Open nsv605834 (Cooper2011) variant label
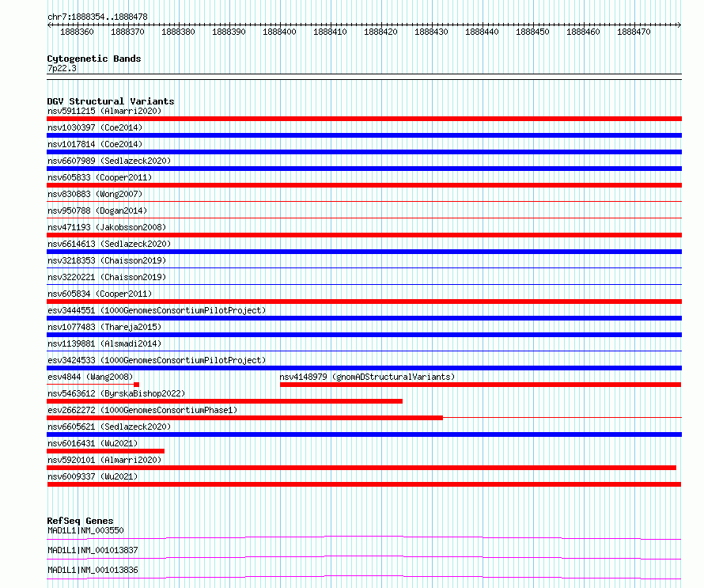Image resolution: width=704 pixels, height=588 pixels. click(x=100, y=294)
